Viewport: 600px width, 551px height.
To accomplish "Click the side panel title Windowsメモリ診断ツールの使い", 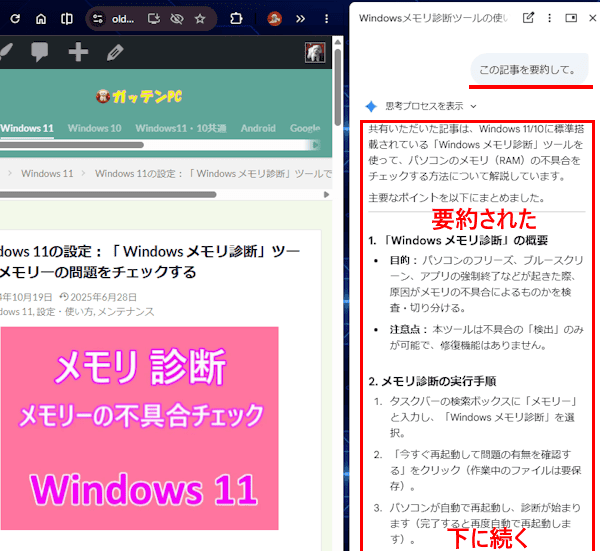I will point(434,18).
